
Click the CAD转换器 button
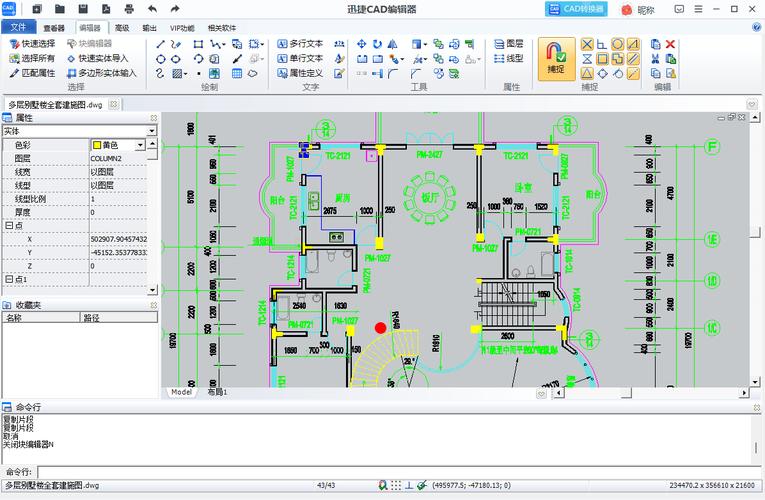pos(576,9)
